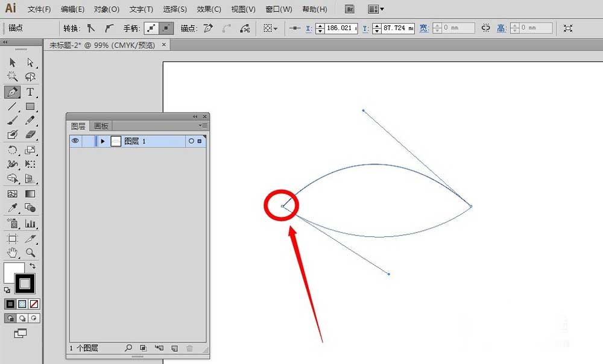Viewport: 603px width, 364px height.
Task: Expand 图层 1 disclosure triangle
Action: coord(103,142)
